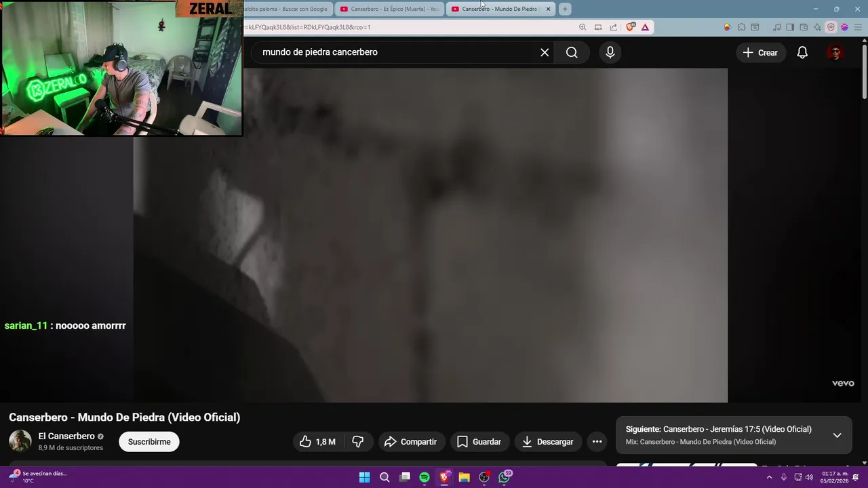Open the browser hamburger main menu
868x488 pixels.
click(858, 27)
